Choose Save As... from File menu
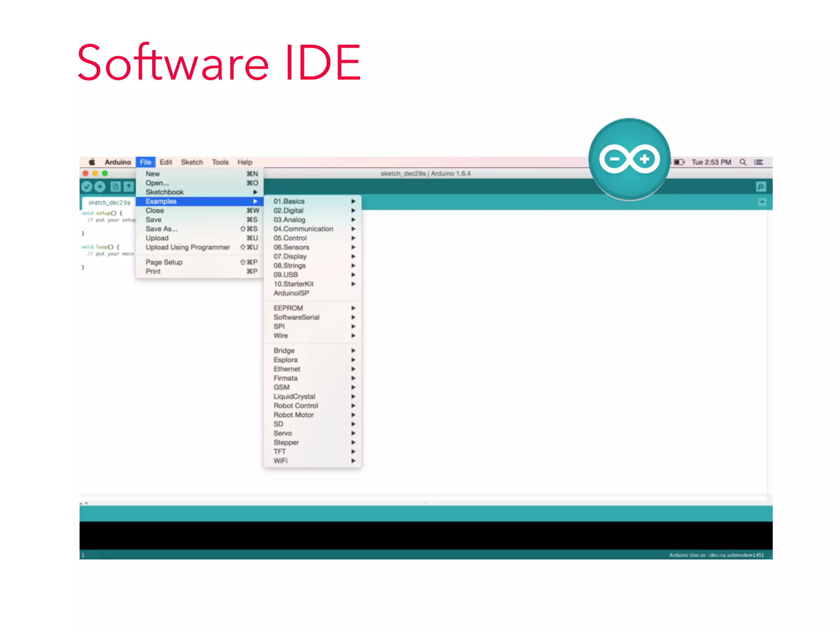Viewport: 840px width, 630px height. tap(162, 229)
